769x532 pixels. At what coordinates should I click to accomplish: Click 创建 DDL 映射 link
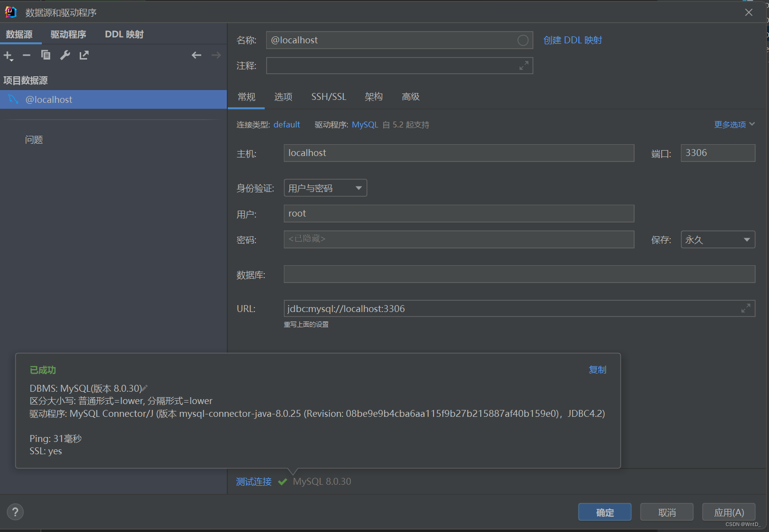click(573, 40)
